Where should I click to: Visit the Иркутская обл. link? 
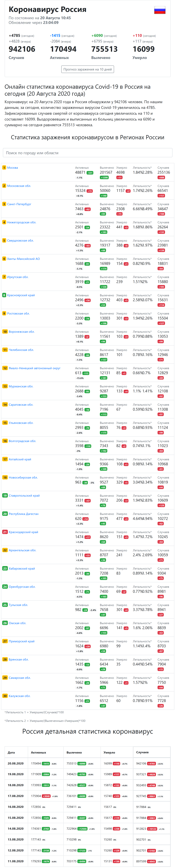tap(18, 277)
